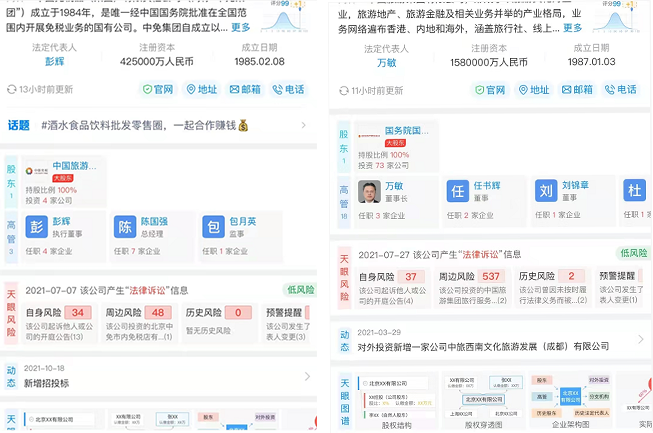Open 地址 button in left panel

202,90
